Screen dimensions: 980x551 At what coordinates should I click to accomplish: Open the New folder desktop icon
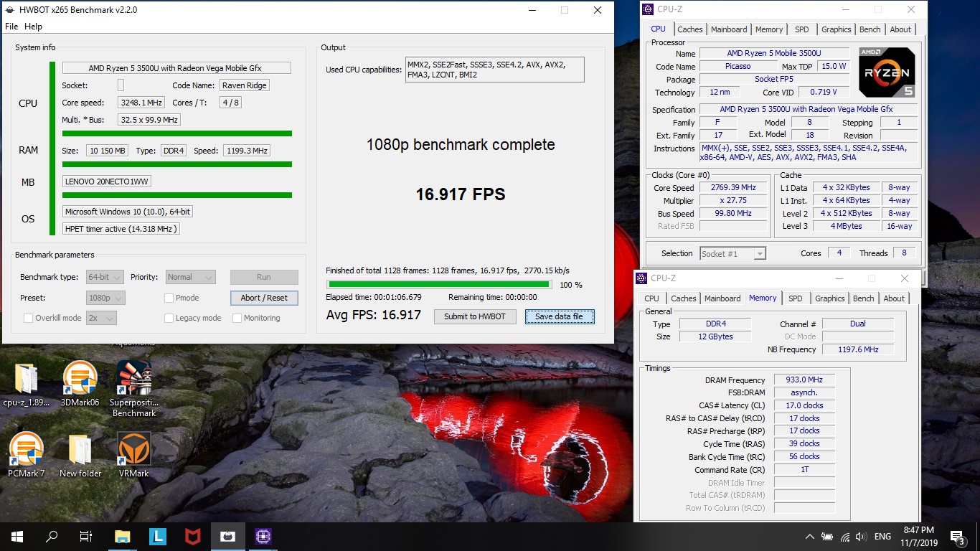click(x=80, y=456)
